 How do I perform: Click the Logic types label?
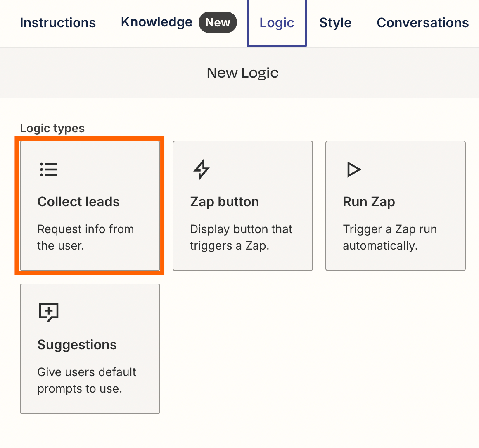(x=52, y=129)
